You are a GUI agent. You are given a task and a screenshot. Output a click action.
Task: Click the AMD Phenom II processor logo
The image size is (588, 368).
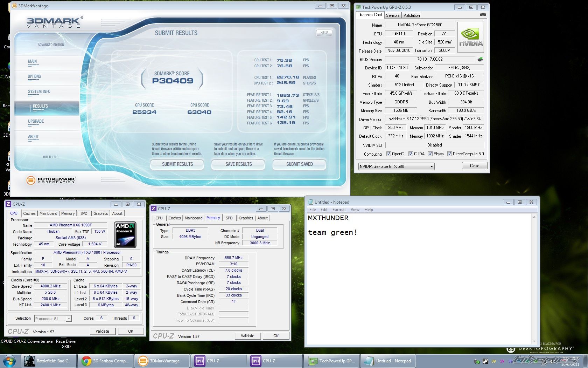pos(125,234)
